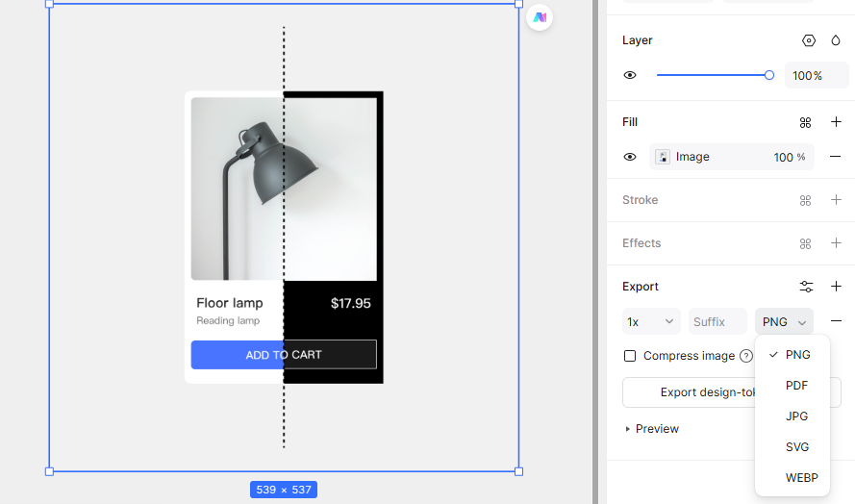855x504 pixels.
Task: Click the Stroke section heading
Action: [641, 200]
